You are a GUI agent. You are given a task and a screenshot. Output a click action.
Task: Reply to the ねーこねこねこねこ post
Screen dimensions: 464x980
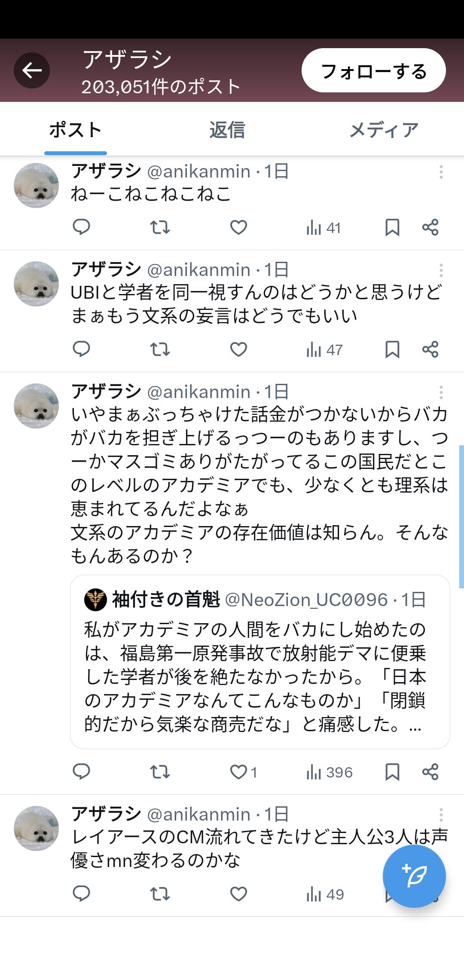pyautogui.click(x=81, y=227)
